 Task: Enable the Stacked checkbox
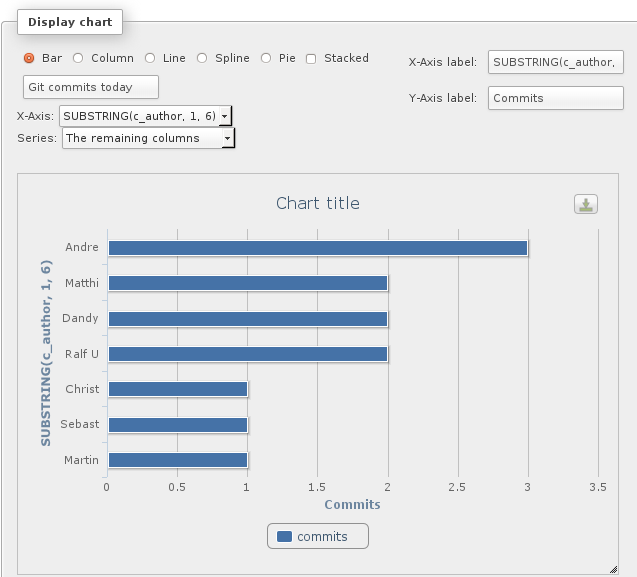(x=311, y=59)
